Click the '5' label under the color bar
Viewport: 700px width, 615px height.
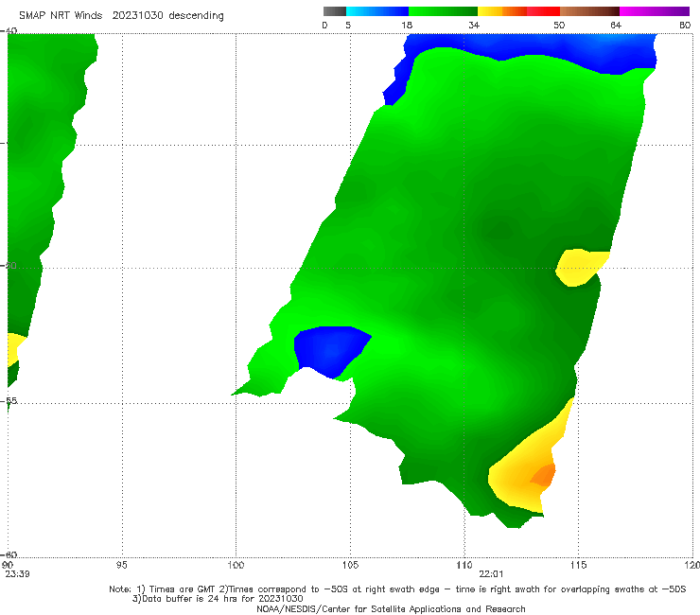tap(348, 26)
